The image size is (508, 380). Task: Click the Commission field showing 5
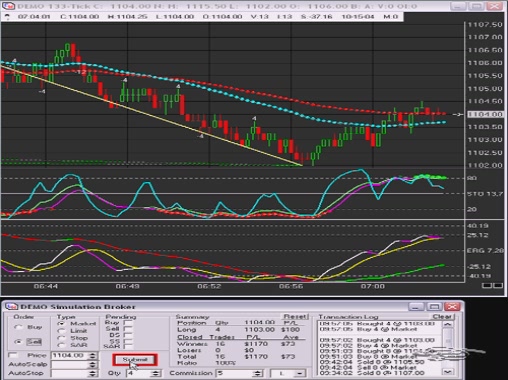click(x=234, y=373)
